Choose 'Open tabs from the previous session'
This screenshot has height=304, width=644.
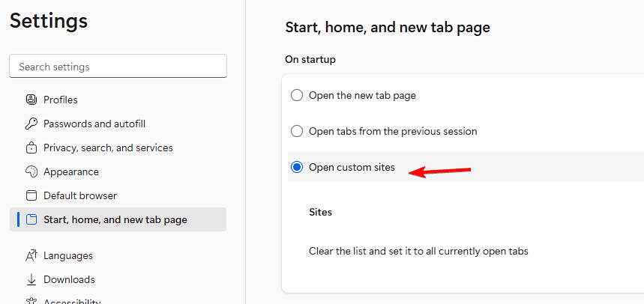pos(297,131)
